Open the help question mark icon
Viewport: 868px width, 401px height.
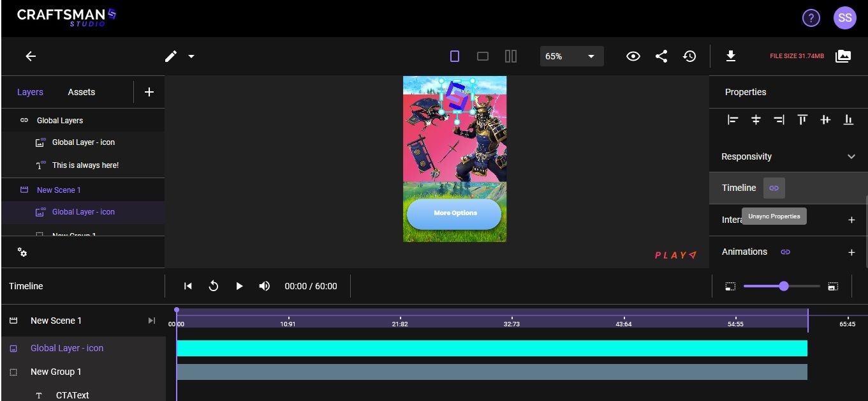pyautogui.click(x=811, y=18)
